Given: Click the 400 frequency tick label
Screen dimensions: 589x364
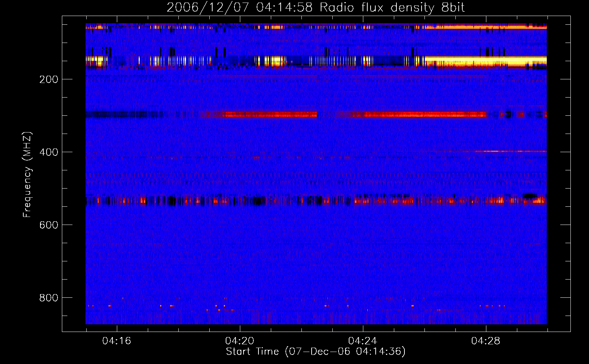Looking at the screenshot, I should point(49,152).
